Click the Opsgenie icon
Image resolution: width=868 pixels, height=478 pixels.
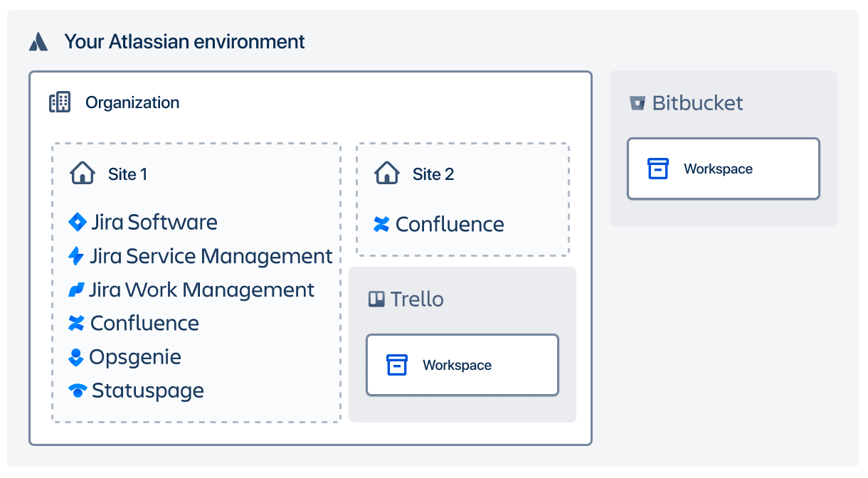pyautogui.click(x=77, y=356)
